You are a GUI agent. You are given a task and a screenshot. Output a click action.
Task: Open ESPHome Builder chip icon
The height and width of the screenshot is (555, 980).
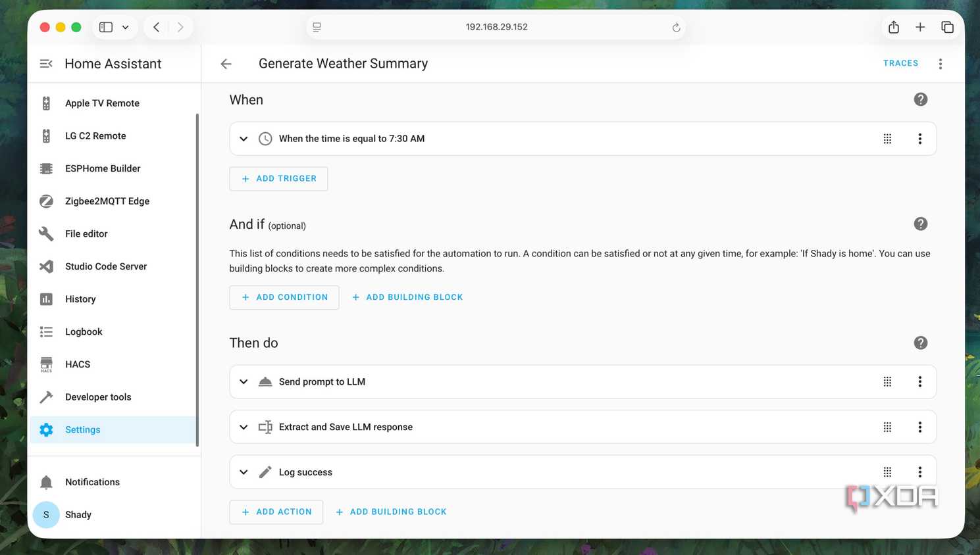(46, 168)
